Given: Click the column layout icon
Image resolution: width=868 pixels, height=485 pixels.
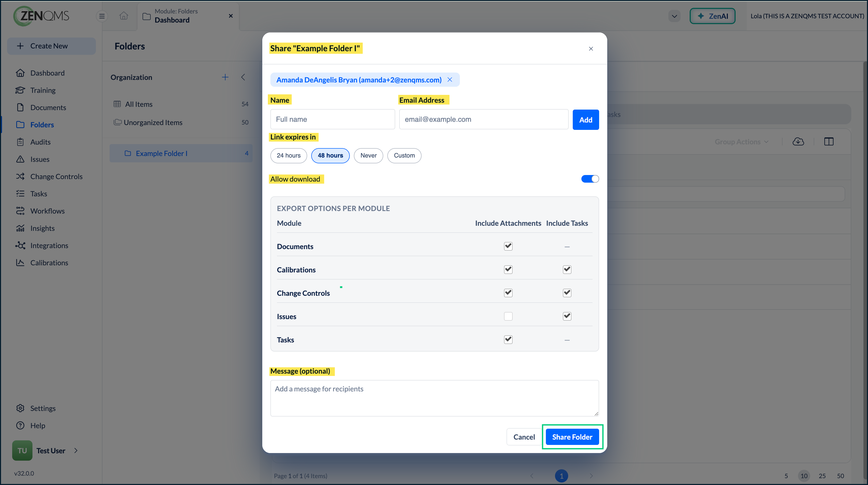Looking at the screenshot, I should [829, 142].
